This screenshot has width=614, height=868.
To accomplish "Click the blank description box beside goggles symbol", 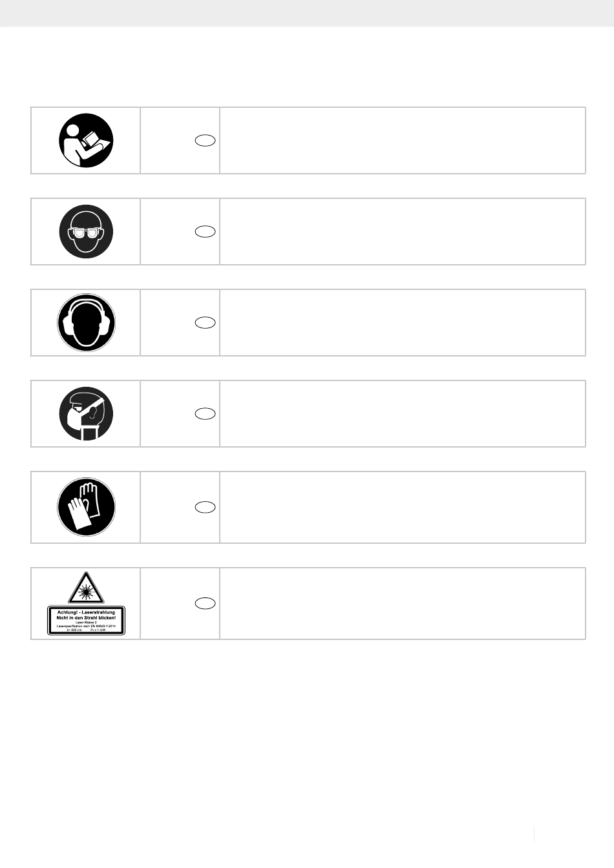I will pyautogui.click(x=402, y=232).
